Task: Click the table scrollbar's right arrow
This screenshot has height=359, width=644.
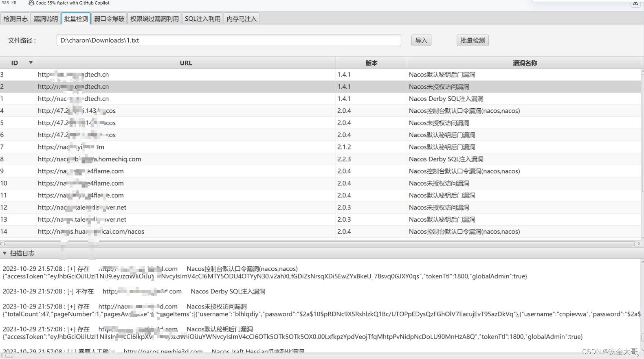Action: [639, 244]
